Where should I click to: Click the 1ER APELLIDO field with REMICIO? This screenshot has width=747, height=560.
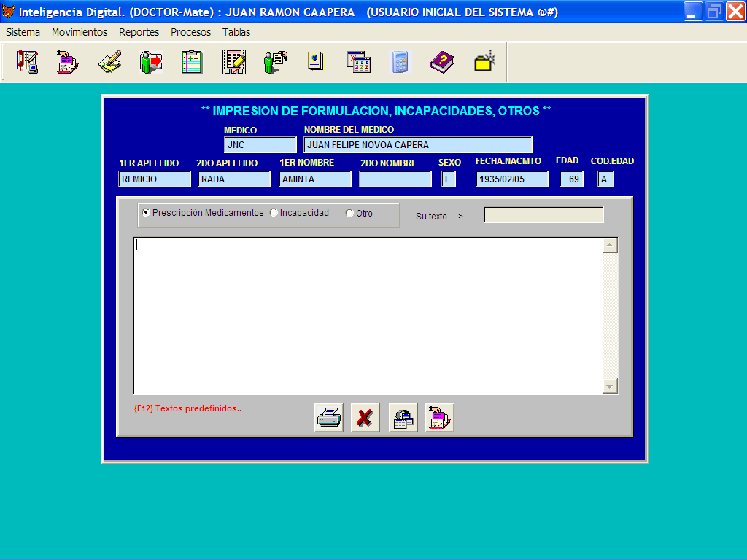[155, 179]
